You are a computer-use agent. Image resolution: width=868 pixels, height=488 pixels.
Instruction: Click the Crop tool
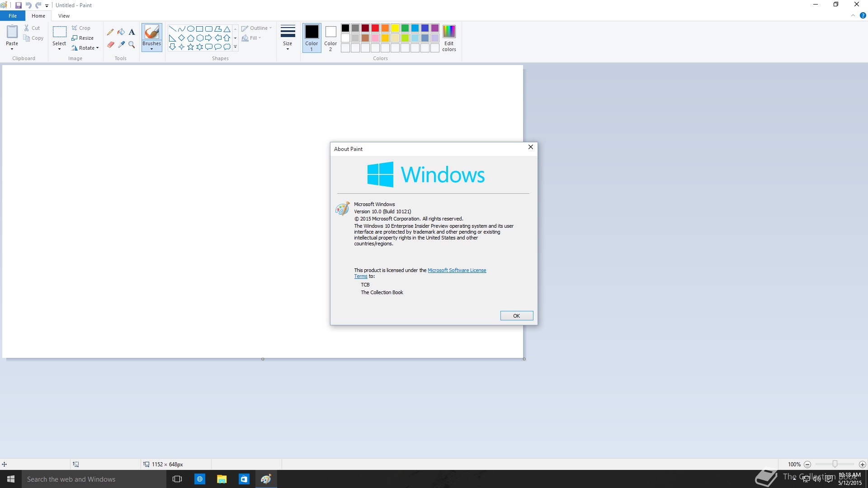(81, 28)
